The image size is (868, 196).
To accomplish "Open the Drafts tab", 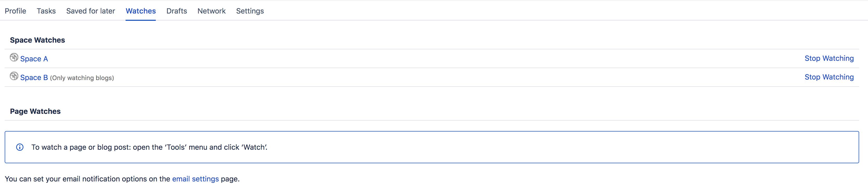I will coord(177,11).
